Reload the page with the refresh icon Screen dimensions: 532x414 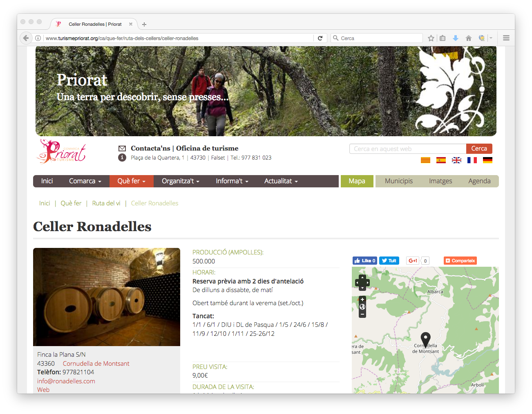320,38
